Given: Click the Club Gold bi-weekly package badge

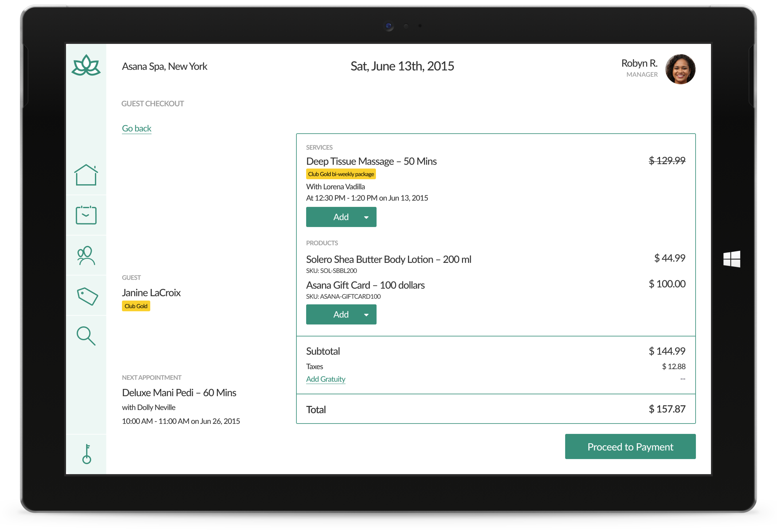Looking at the screenshot, I should 341,174.
